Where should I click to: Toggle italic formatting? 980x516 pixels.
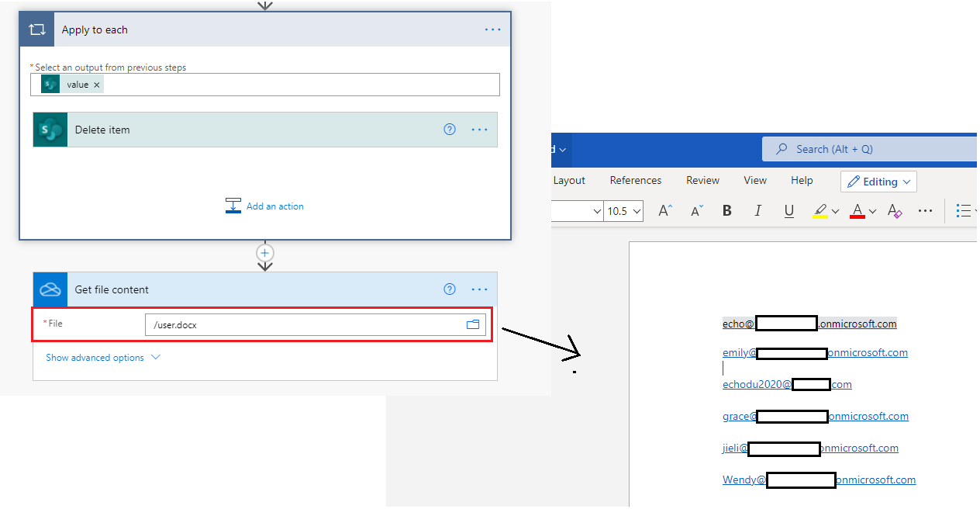(x=757, y=210)
